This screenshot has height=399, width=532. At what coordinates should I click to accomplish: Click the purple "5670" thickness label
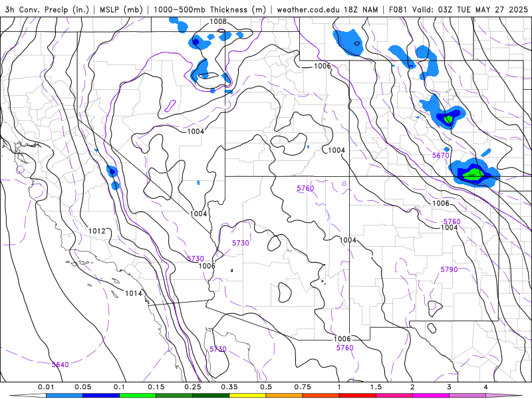[441, 156]
